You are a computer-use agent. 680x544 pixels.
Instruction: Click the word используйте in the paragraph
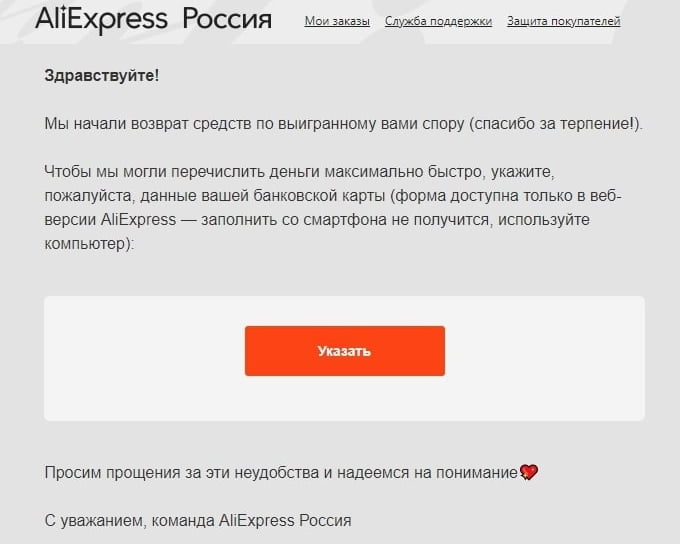544,220
